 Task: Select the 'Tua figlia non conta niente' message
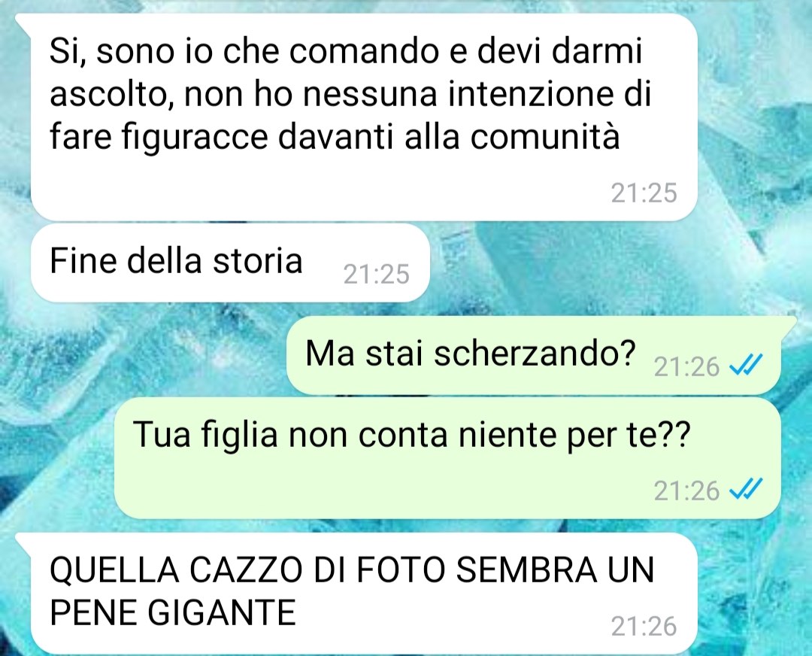447,457
